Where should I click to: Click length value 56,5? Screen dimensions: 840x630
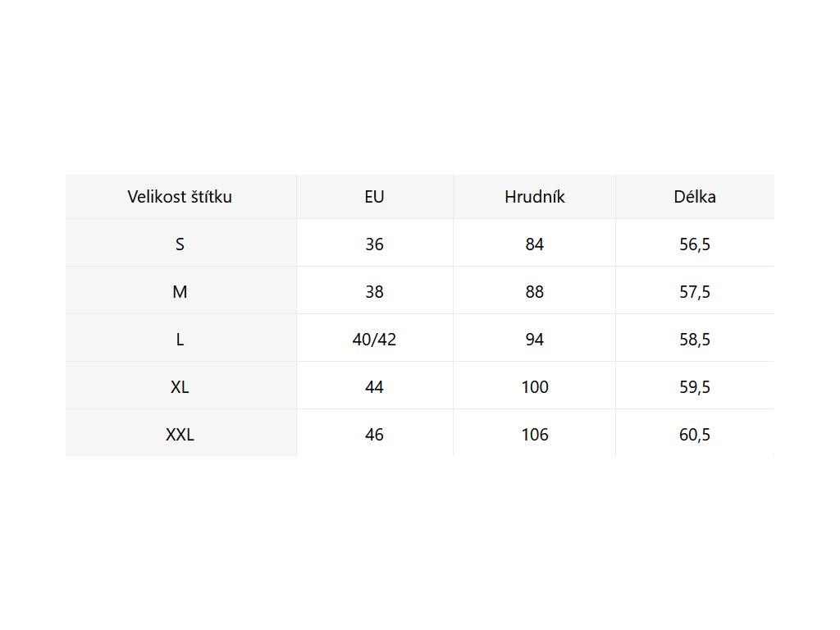tap(694, 244)
